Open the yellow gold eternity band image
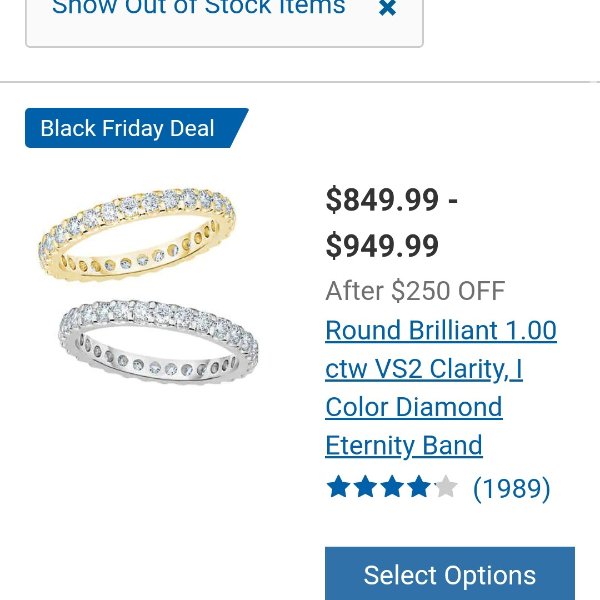 137,235
